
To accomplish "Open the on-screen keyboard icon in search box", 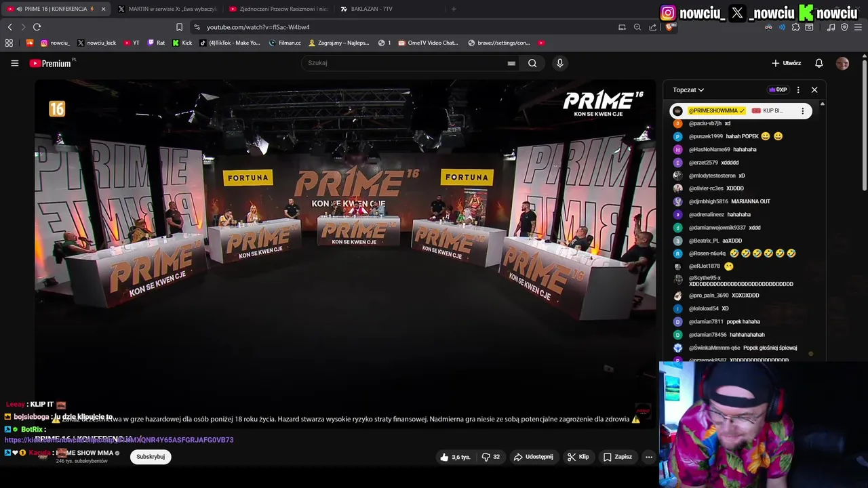I will pyautogui.click(x=511, y=63).
